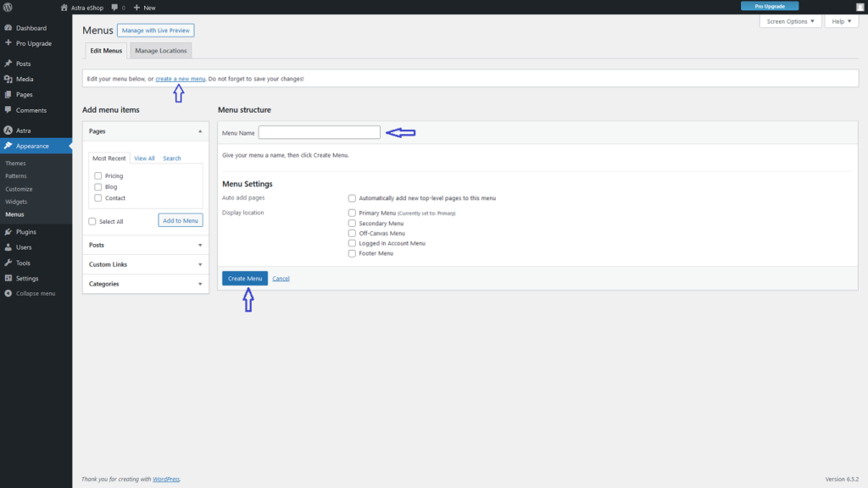Focus the Menu Name text field
Viewport: 868px width, 488px height.
click(319, 132)
